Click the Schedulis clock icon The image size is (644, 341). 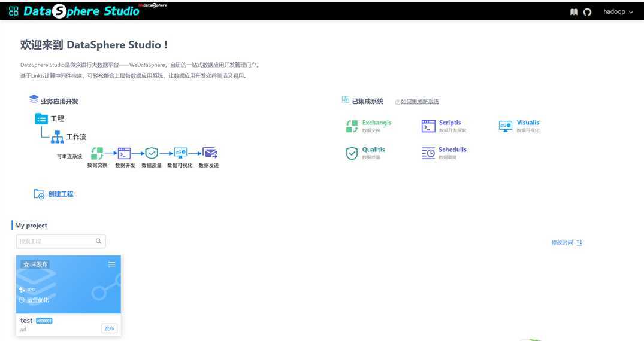point(428,153)
